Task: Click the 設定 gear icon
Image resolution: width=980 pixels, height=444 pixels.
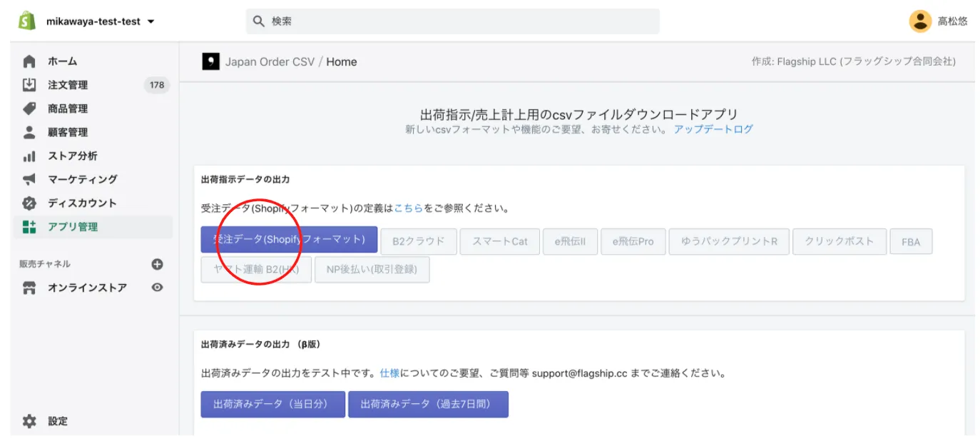Action: [x=29, y=421]
